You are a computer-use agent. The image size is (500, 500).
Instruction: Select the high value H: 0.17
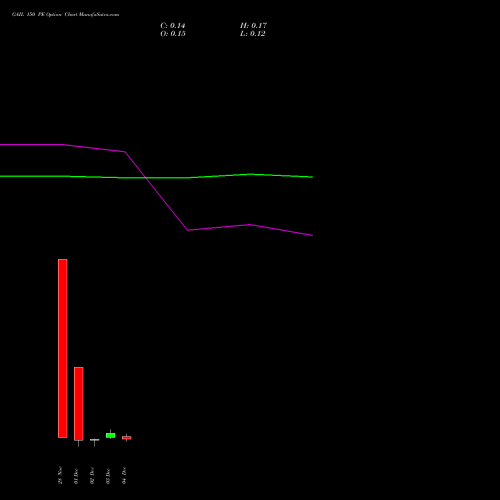tap(253, 26)
